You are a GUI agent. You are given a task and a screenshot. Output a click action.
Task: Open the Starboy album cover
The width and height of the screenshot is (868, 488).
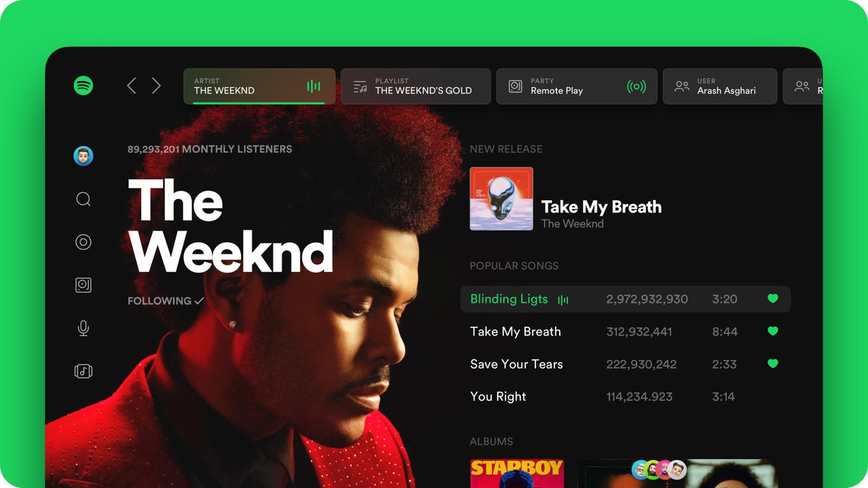517,474
